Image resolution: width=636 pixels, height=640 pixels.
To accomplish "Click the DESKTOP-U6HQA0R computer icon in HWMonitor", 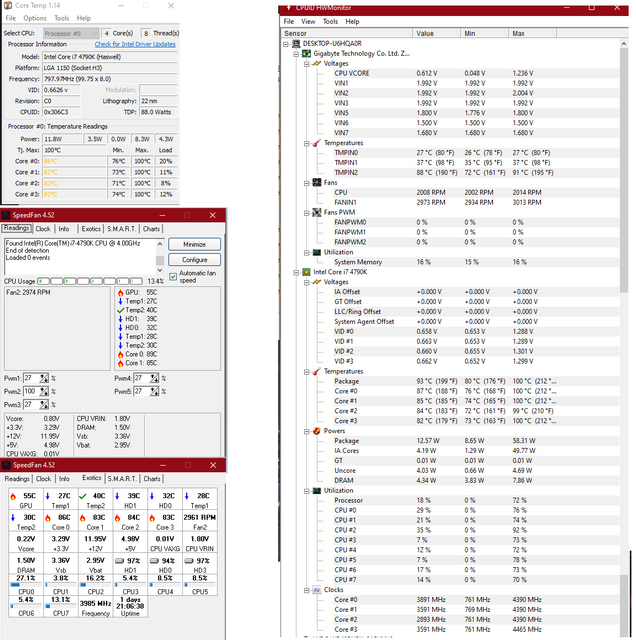I will [296, 44].
